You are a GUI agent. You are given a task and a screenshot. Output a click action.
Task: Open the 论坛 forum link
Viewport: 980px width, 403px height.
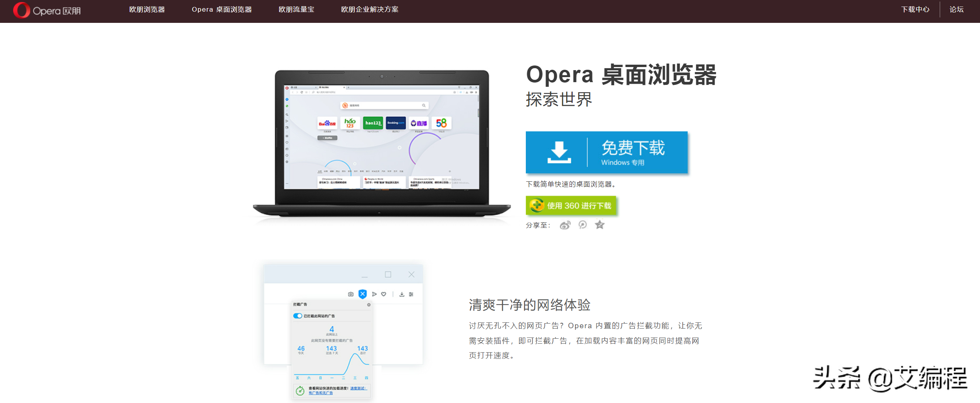click(x=956, y=9)
